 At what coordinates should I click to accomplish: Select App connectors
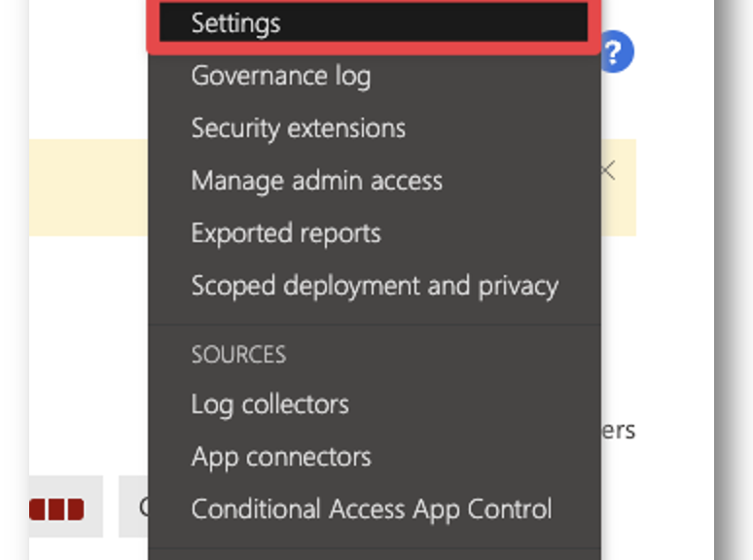[281, 457]
